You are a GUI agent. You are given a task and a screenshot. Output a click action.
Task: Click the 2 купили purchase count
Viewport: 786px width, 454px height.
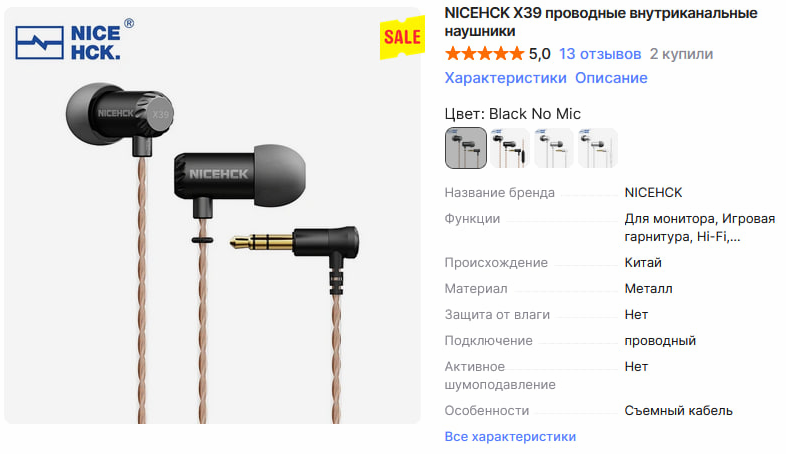tap(681, 54)
